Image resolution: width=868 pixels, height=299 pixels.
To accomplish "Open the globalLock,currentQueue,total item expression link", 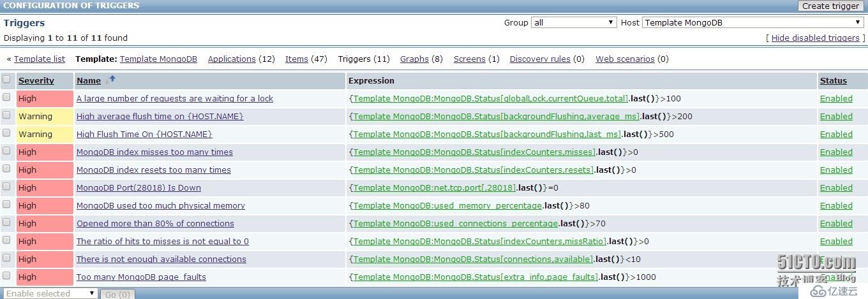I will 490,98.
